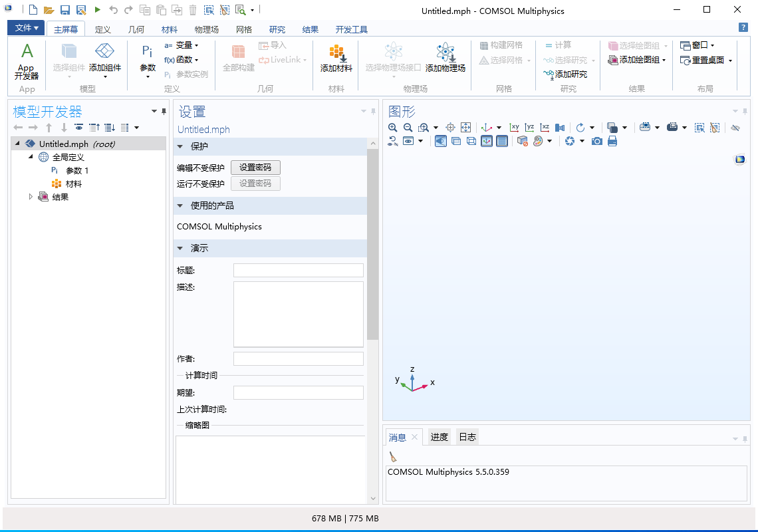758x532 pixels.
Task: Click 添加物理场 icon
Action: (x=445, y=58)
